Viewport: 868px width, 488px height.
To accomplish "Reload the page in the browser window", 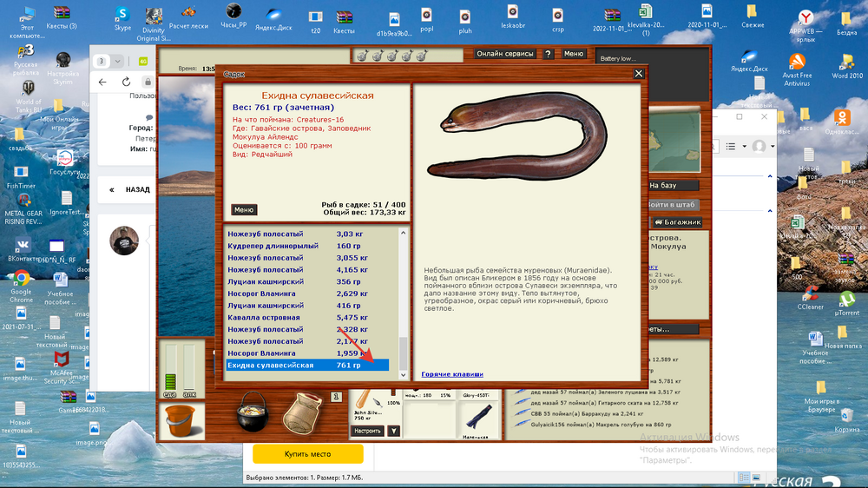I will pyautogui.click(x=126, y=82).
